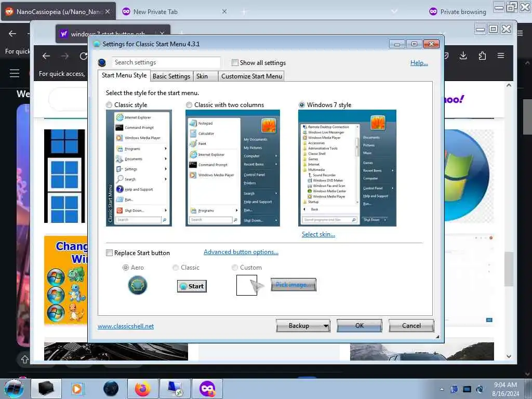Click Classic Shell icon beside search box
Viewport: 532px width, 399px height.
click(x=102, y=63)
